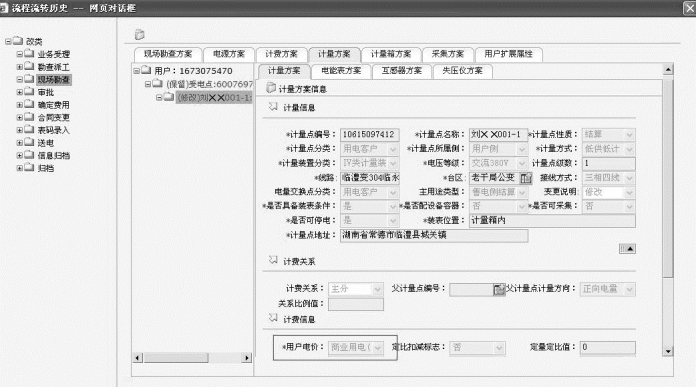Click the tree panel horizontal scrollbar right arrow

pyautogui.click(x=247, y=357)
